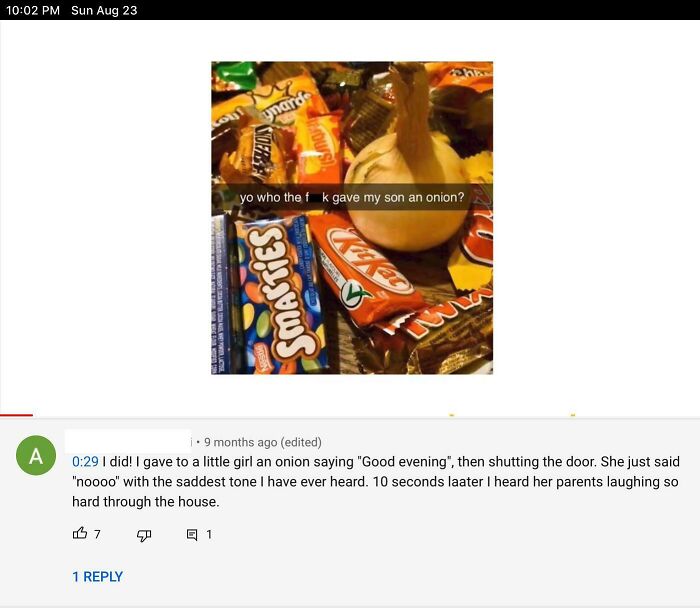Click the comment text about "Good evening"
Image resolution: width=700 pixels, height=608 pixels.
click(375, 481)
